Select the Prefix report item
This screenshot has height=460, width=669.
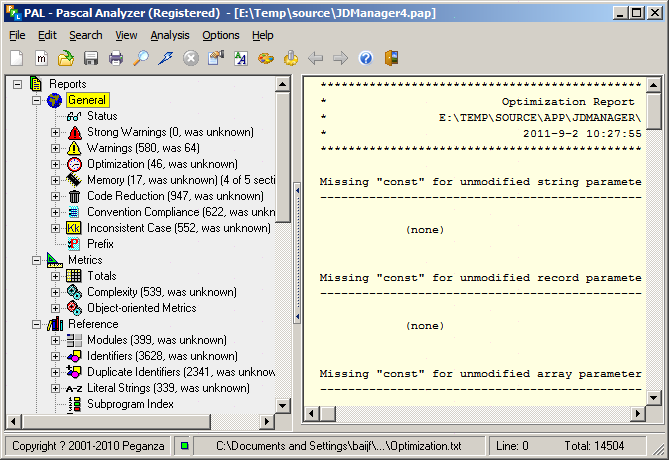(x=100, y=244)
